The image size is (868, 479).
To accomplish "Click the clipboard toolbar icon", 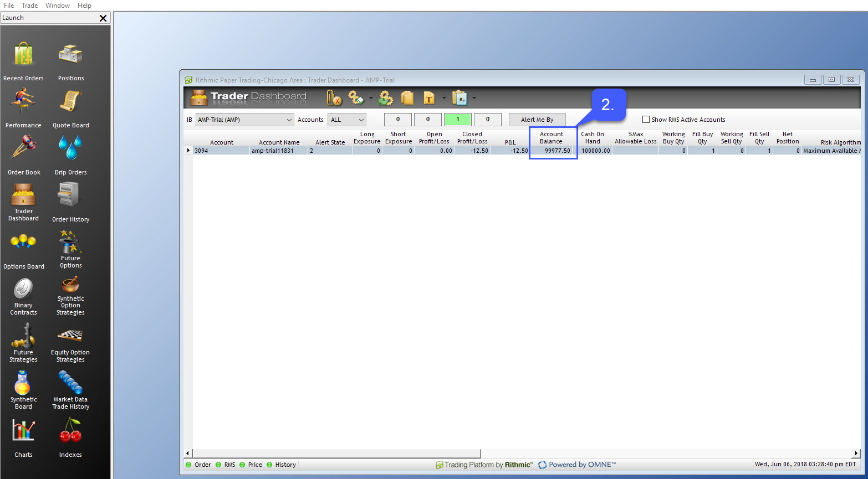I will [x=459, y=98].
